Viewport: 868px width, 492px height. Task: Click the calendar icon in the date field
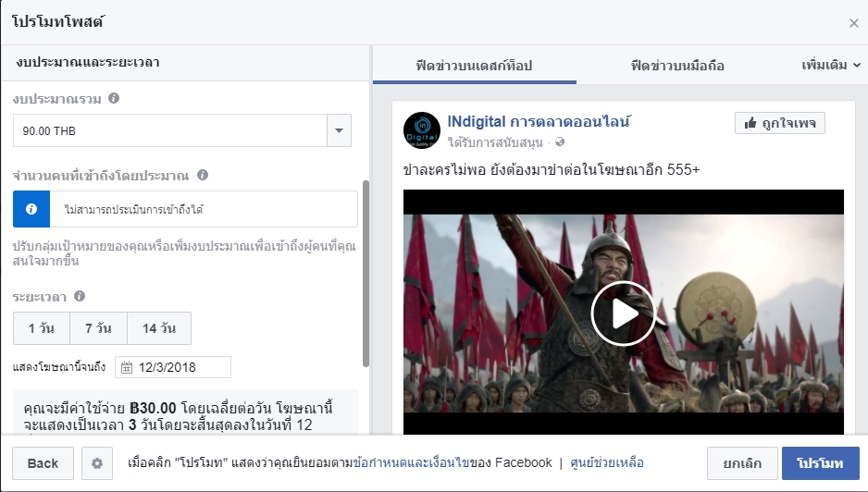(127, 367)
